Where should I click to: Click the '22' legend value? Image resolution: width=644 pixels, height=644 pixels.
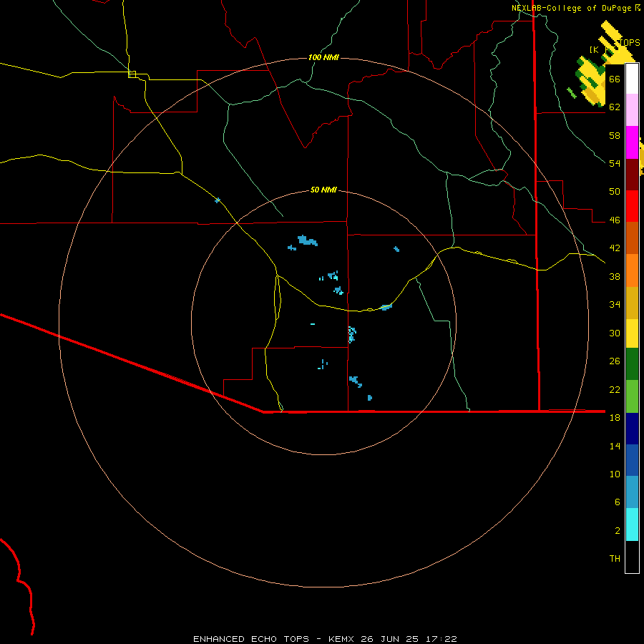point(615,389)
